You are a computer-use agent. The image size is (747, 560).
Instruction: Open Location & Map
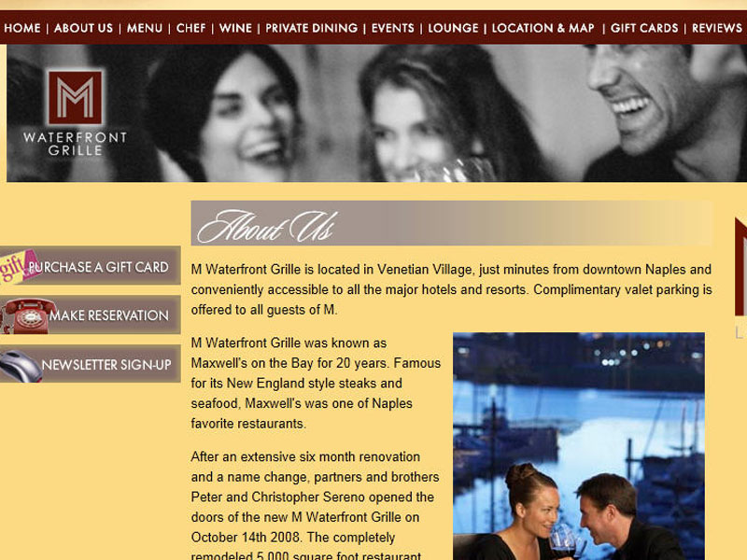pyautogui.click(x=543, y=28)
